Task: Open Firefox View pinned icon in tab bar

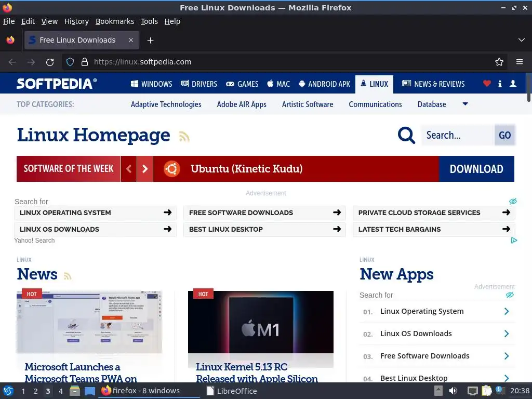Action: coord(10,40)
